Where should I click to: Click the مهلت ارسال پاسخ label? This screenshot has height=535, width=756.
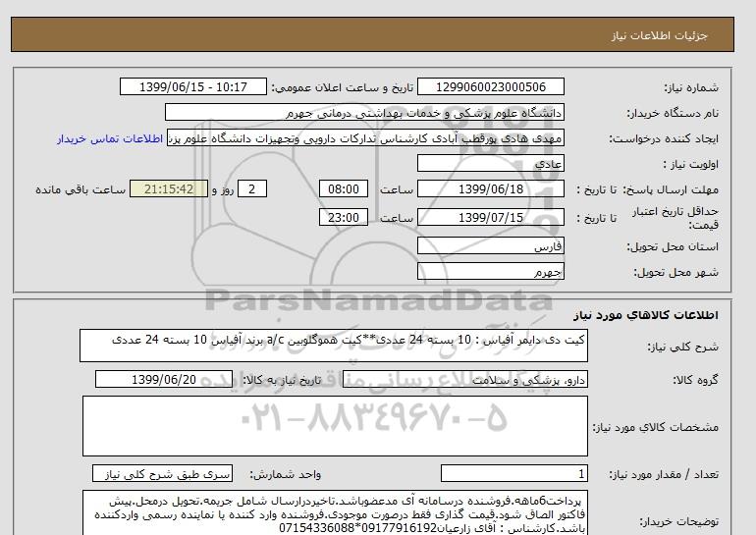point(671,189)
